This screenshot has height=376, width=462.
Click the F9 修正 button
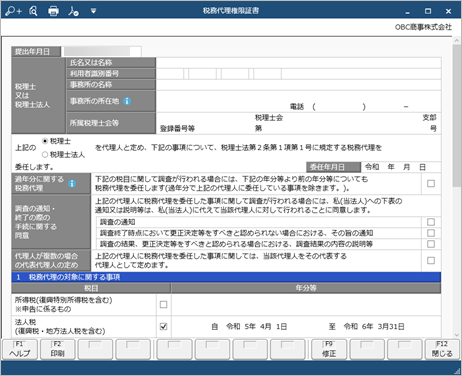pos(329,349)
